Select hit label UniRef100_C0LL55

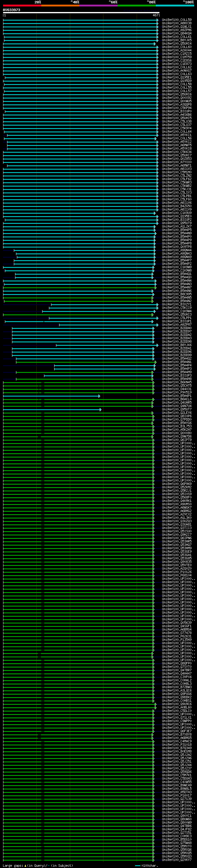[x=177, y=88]
